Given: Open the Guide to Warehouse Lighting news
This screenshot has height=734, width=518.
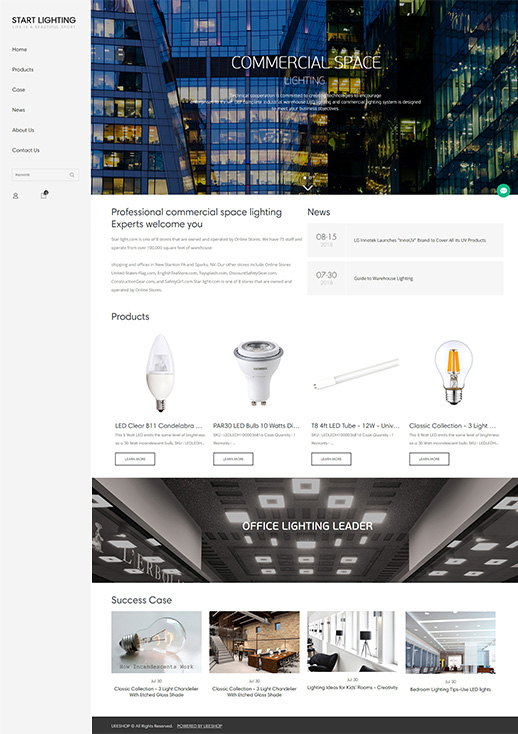Looking at the screenshot, I should pyautogui.click(x=383, y=279).
